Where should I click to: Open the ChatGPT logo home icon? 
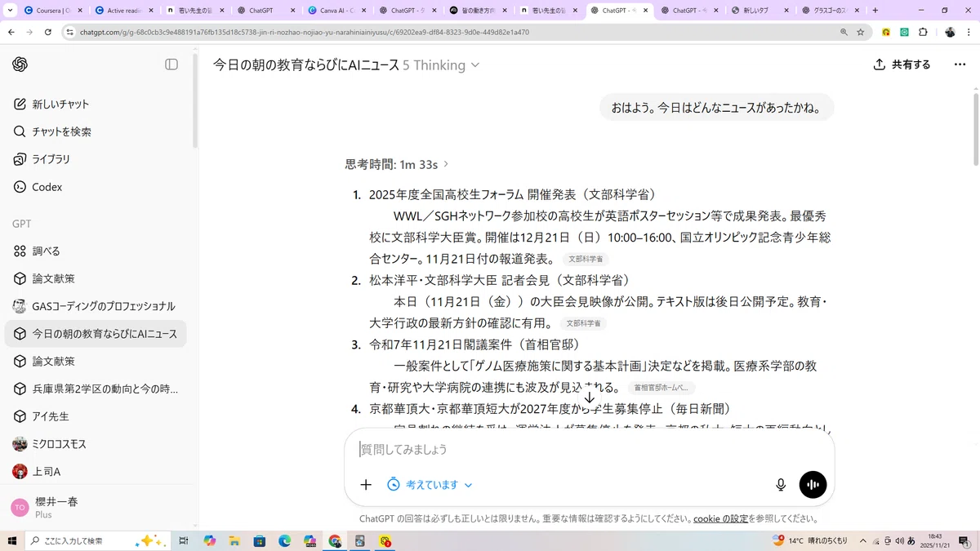pos(20,64)
